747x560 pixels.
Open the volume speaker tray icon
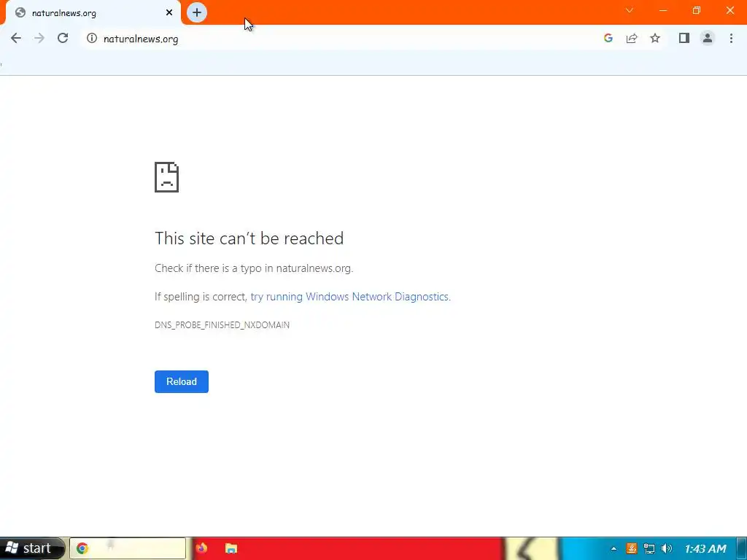[x=667, y=548]
